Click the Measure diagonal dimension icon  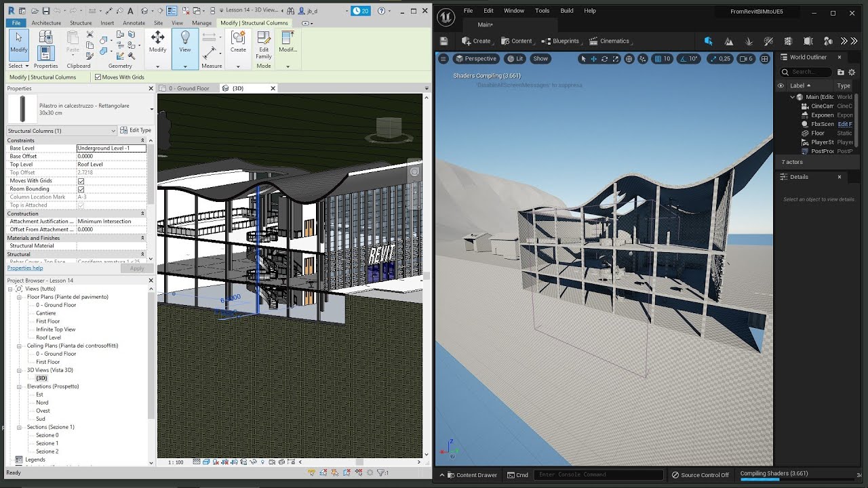[210, 52]
